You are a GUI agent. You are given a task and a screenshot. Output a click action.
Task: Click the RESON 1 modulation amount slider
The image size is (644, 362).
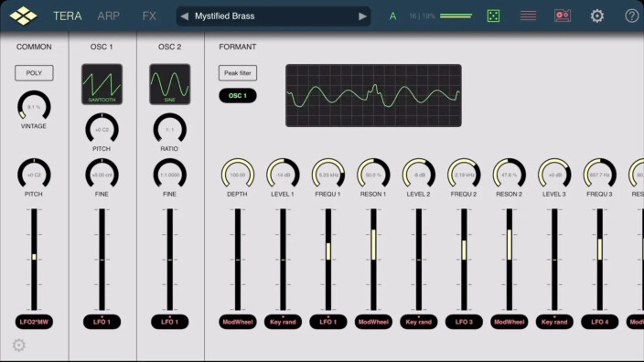373,260
